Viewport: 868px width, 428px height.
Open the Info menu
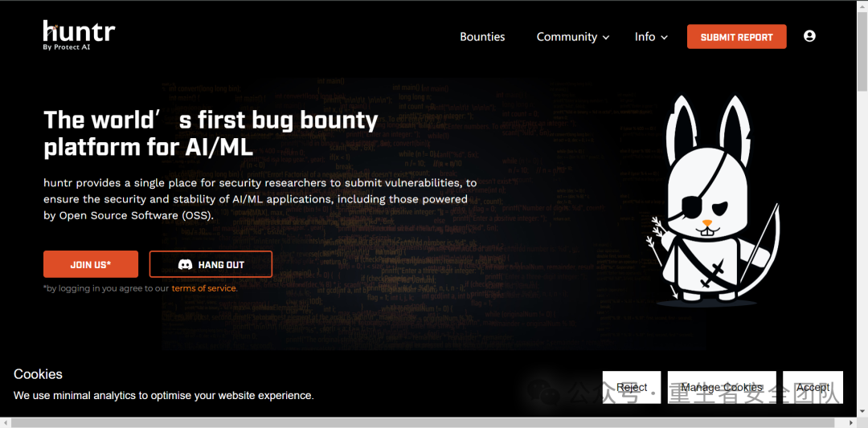coord(651,36)
